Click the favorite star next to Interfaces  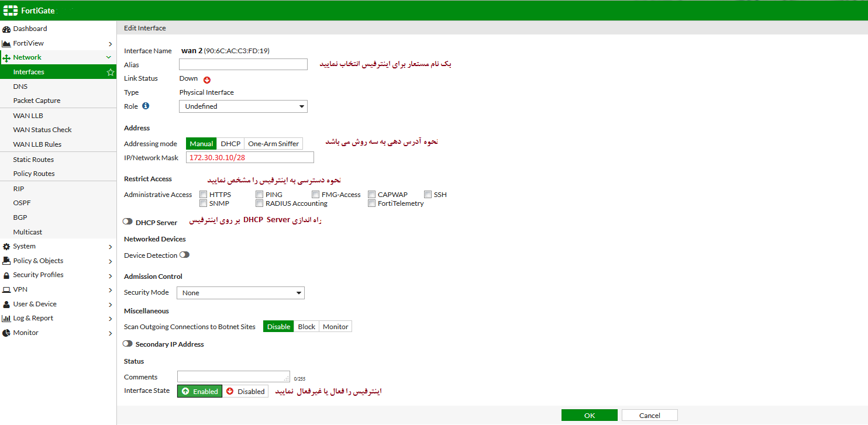[110, 72]
